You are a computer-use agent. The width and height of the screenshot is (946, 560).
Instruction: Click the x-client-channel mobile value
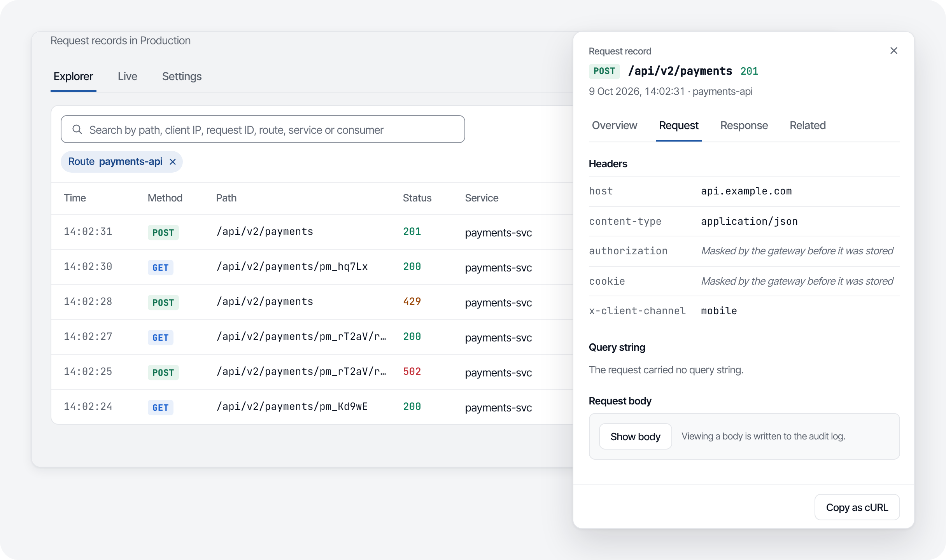point(719,311)
